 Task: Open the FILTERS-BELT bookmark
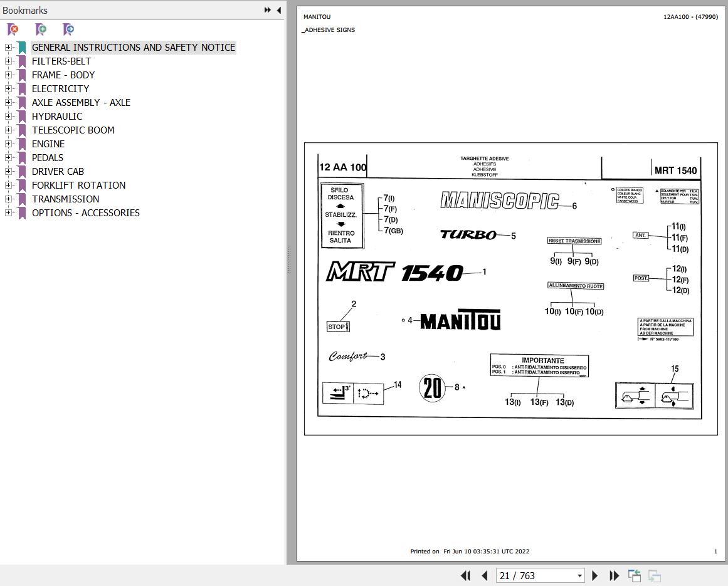coord(61,61)
